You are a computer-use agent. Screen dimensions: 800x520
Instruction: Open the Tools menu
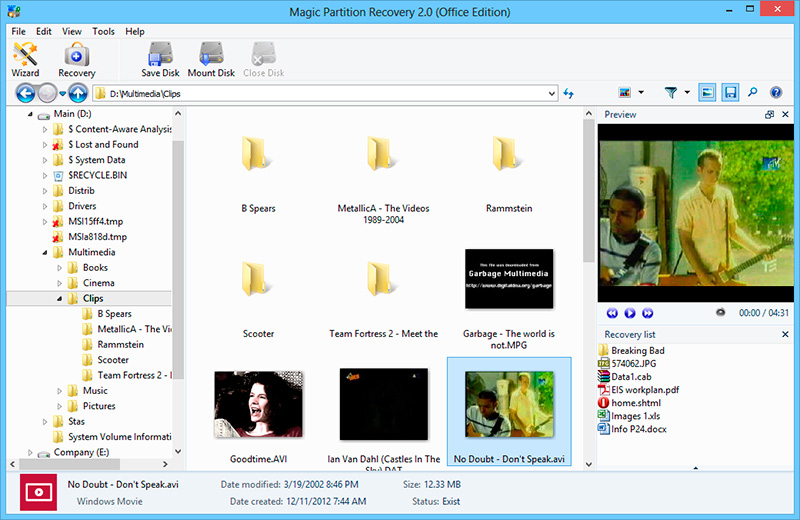[x=103, y=31]
